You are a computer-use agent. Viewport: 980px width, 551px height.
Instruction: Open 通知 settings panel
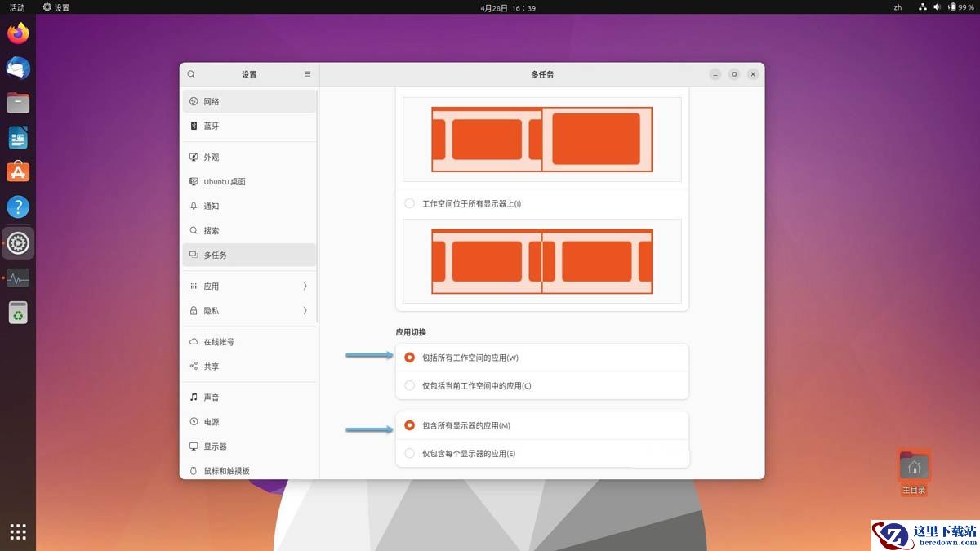[249, 206]
